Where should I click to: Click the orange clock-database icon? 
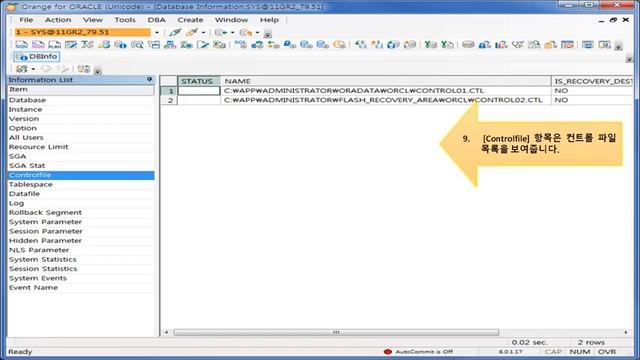(339, 44)
